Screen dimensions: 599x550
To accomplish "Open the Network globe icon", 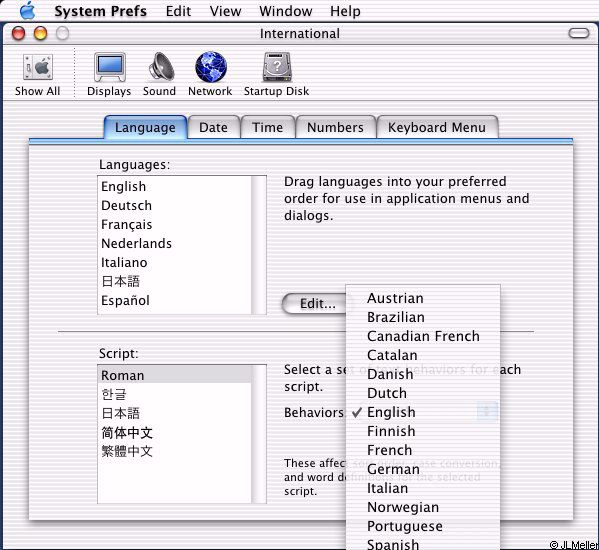I will click(210, 67).
